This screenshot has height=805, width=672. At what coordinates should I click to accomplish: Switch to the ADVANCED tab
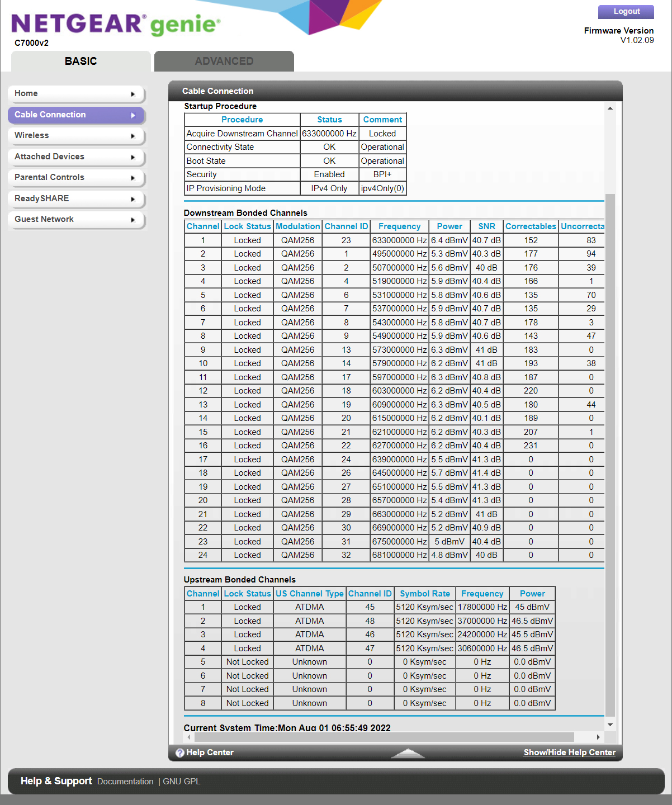coord(224,61)
